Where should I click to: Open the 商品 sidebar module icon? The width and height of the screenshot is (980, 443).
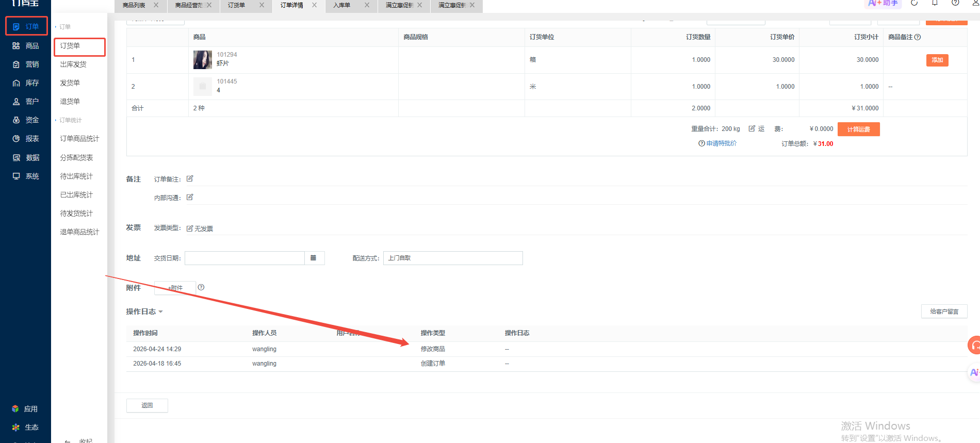[x=16, y=46]
